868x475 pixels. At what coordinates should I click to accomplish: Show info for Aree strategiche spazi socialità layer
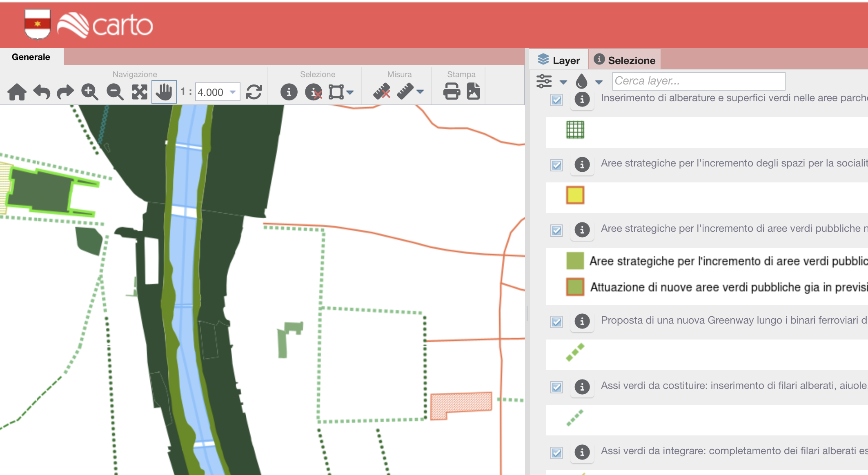pos(582,165)
